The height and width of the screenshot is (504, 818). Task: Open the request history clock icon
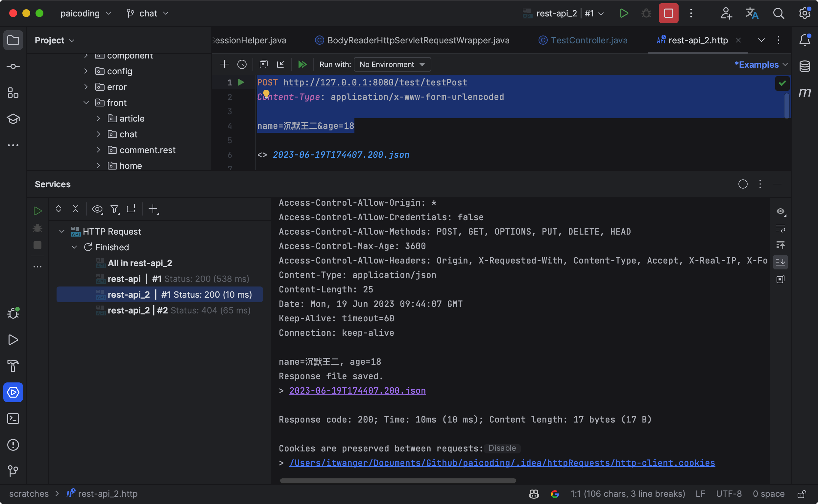tap(242, 64)
